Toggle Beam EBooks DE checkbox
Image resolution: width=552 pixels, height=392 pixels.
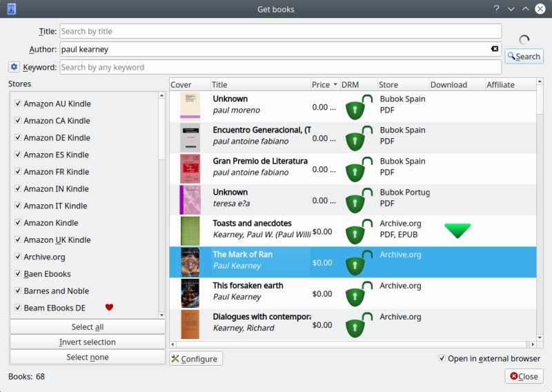pyautogui.click(x=18, y=308)
